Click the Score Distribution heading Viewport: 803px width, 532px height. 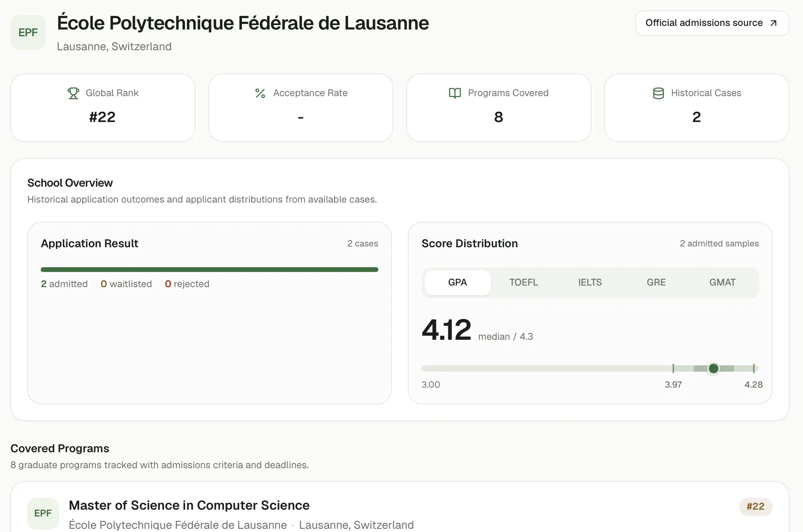coord(470,244)
